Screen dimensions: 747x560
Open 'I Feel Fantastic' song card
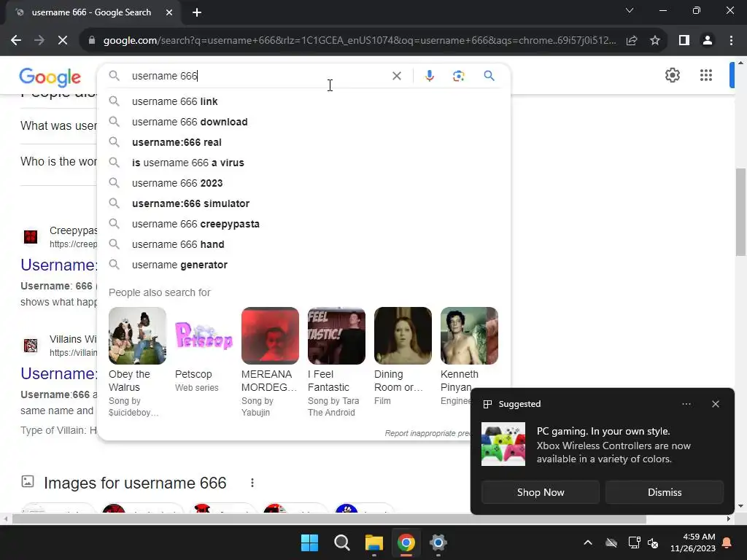[336, 362]
